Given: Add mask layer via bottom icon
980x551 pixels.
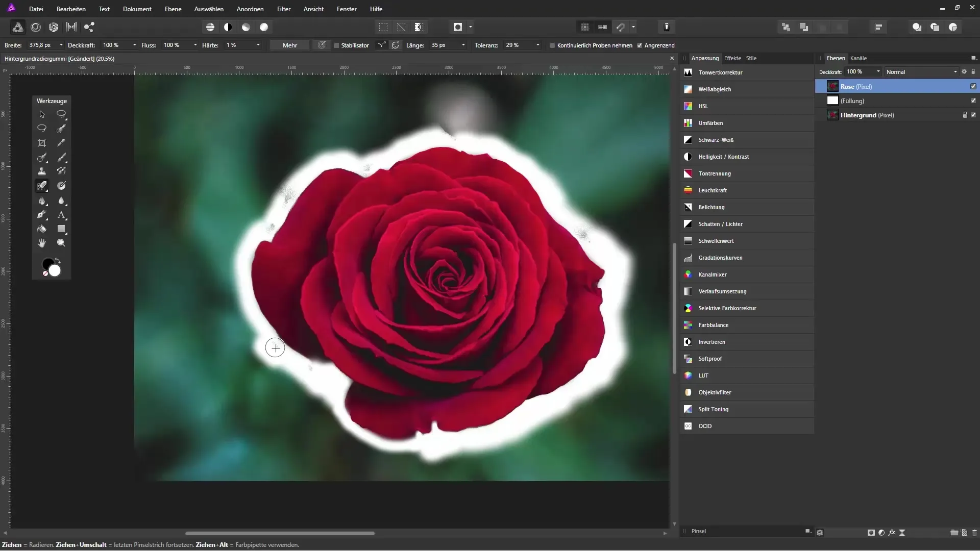Looking at the screenshot, I should point(871,533).
